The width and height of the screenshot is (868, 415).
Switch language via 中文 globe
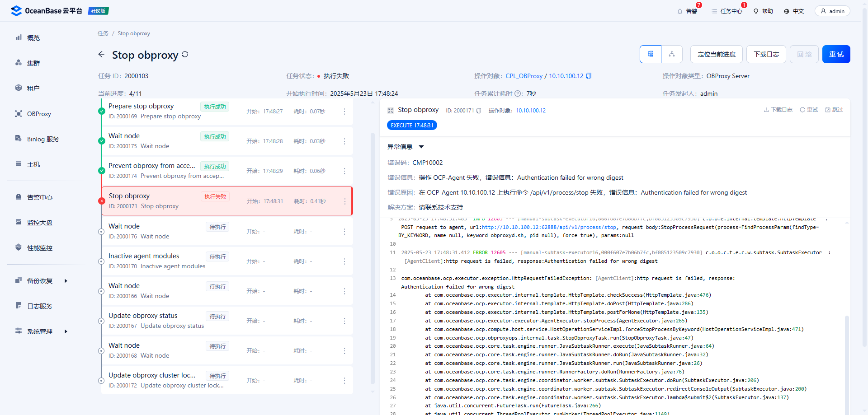click(794, 11)
